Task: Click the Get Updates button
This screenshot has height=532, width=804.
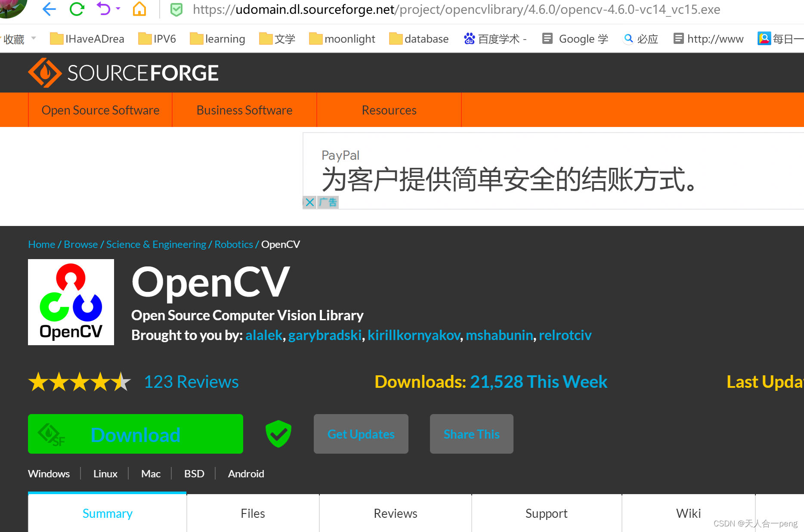Action: (361, 434)
